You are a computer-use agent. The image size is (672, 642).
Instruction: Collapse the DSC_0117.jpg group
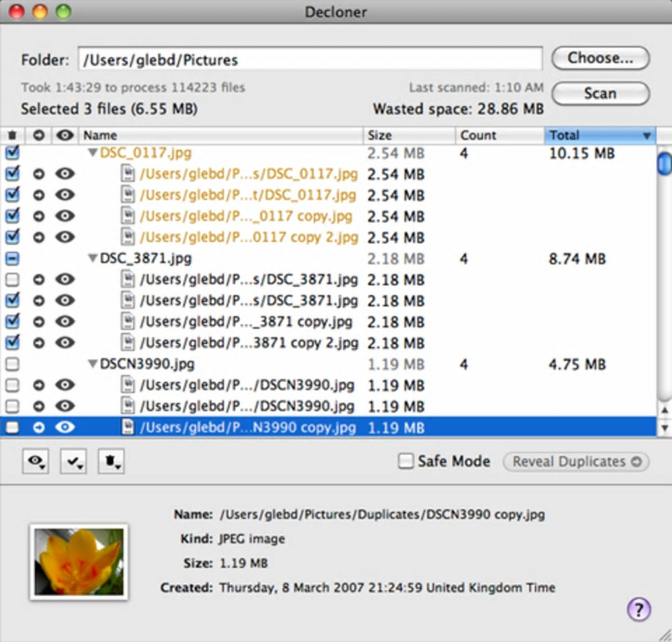pos(93,153)
